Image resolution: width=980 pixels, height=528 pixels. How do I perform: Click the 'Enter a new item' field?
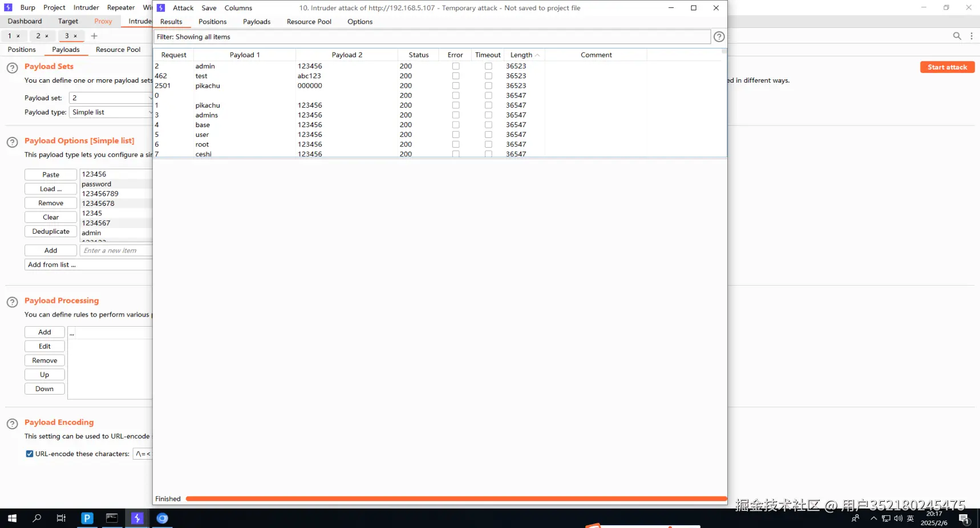(x=116, y=250)
